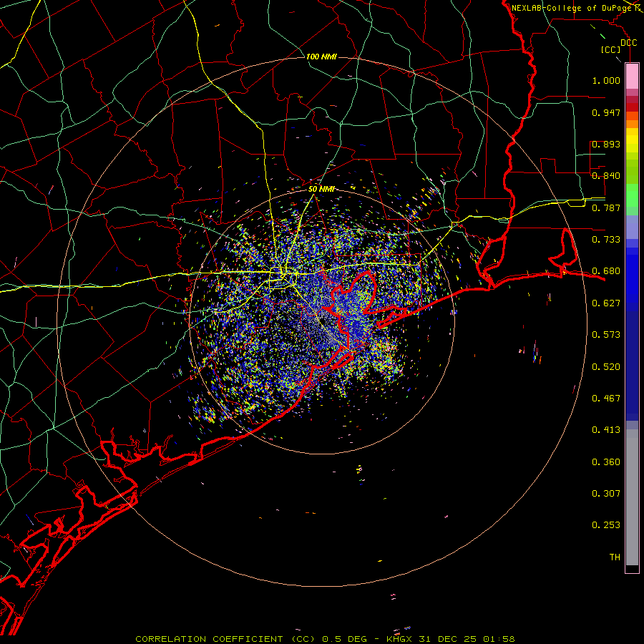This screenshot has height=644, width=644.
Task: Select the 0.733 scale value
Action: (606, 240)
